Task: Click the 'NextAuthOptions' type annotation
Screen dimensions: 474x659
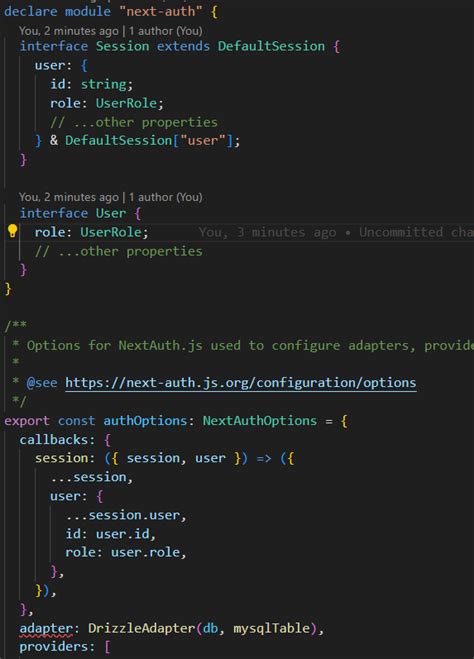Action: pos(260,421)
